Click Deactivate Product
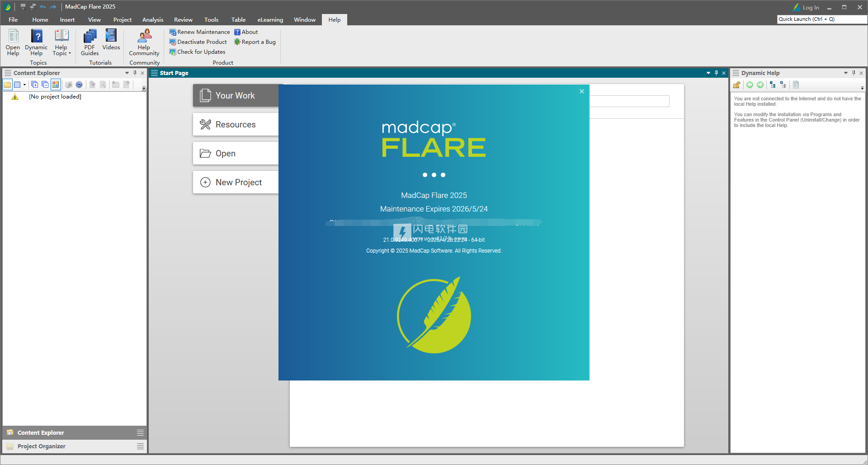868x465 pixels. coord(198,42)
